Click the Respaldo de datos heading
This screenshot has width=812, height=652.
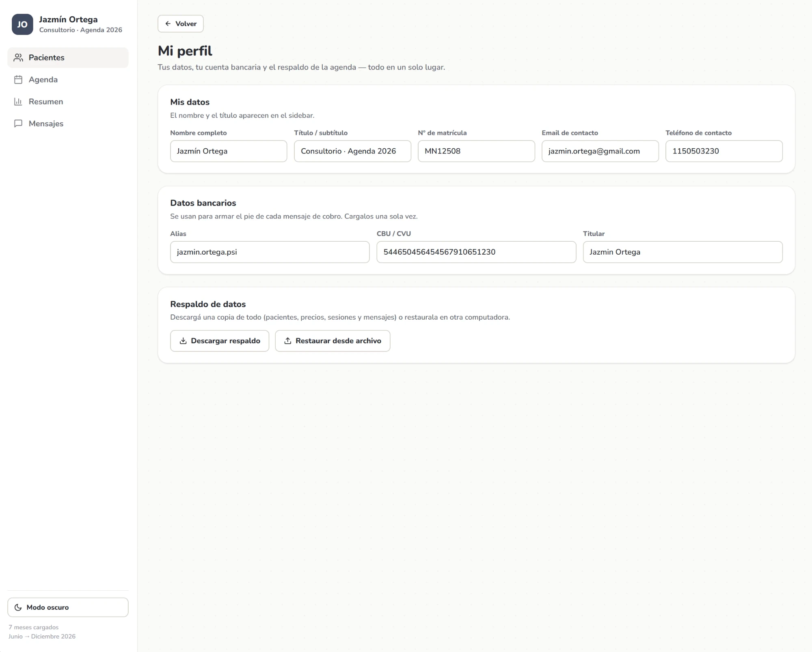tap(208, 304)
